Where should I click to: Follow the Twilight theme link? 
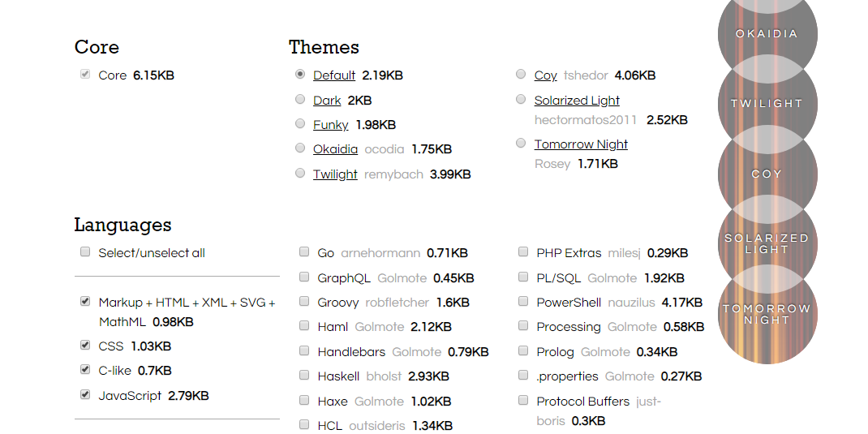[x=335, y=174]
